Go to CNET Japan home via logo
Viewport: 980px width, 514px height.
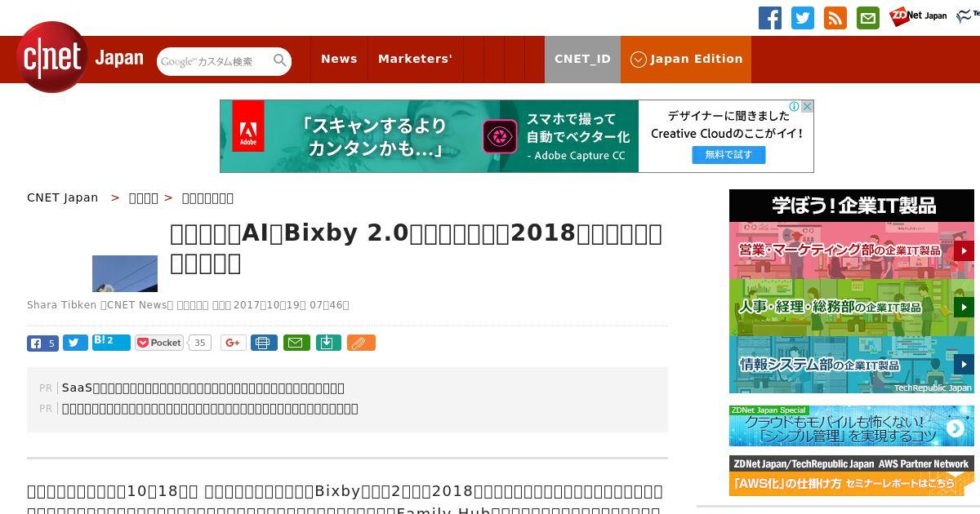point(79,58)
